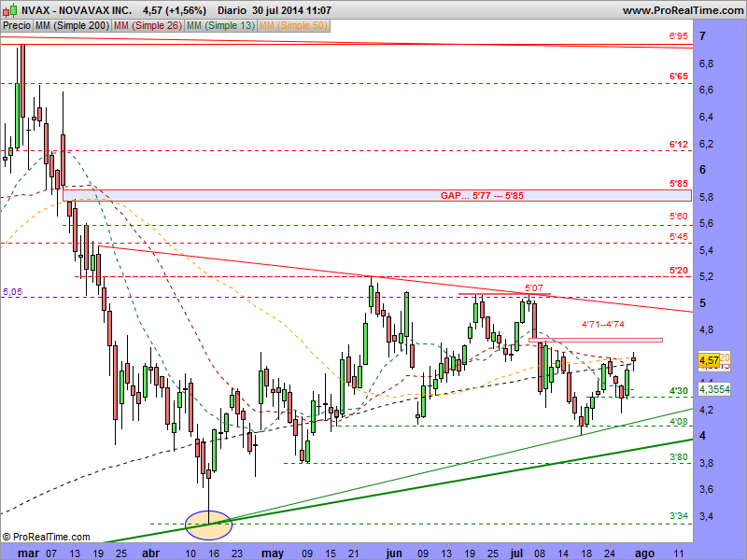This screenshot has height=560, width=747.
Task: Click the may month label on time axis
Action: (273, 553)
